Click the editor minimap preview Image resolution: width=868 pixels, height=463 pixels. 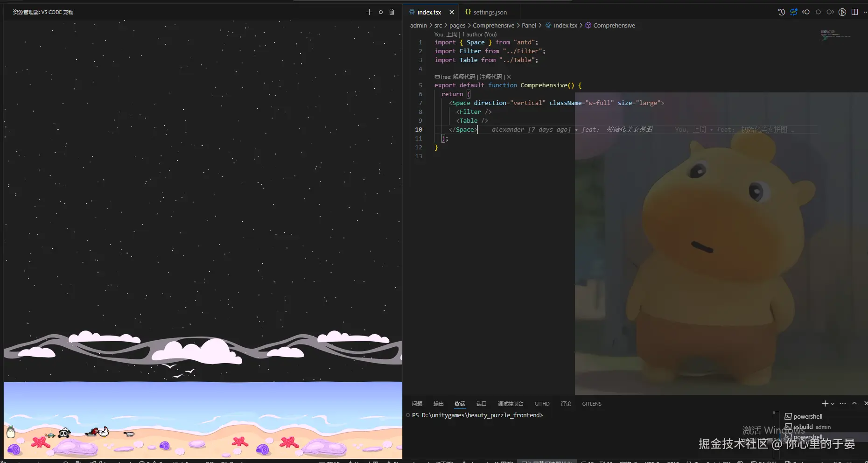tap(835, 35)
